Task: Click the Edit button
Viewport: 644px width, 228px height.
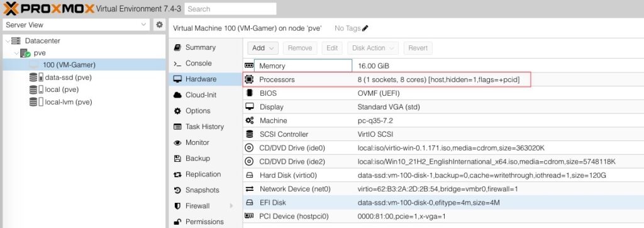Action: (332, 48)
